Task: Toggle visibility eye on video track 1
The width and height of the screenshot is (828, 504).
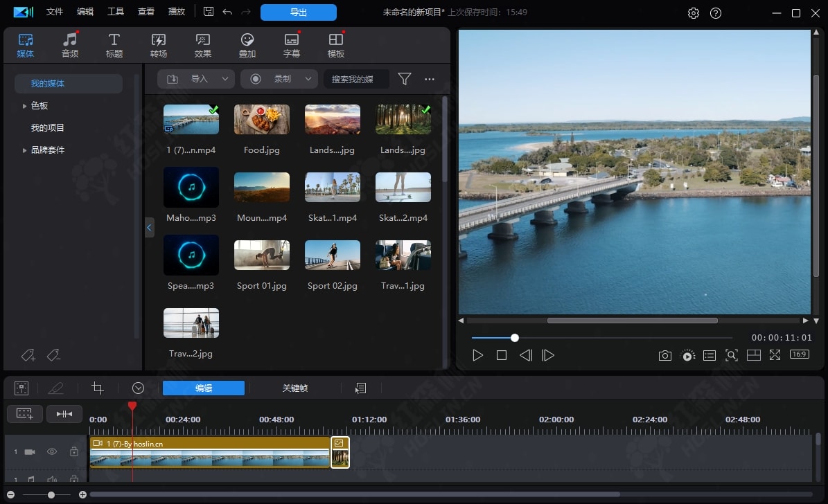Action: [52, 451]
